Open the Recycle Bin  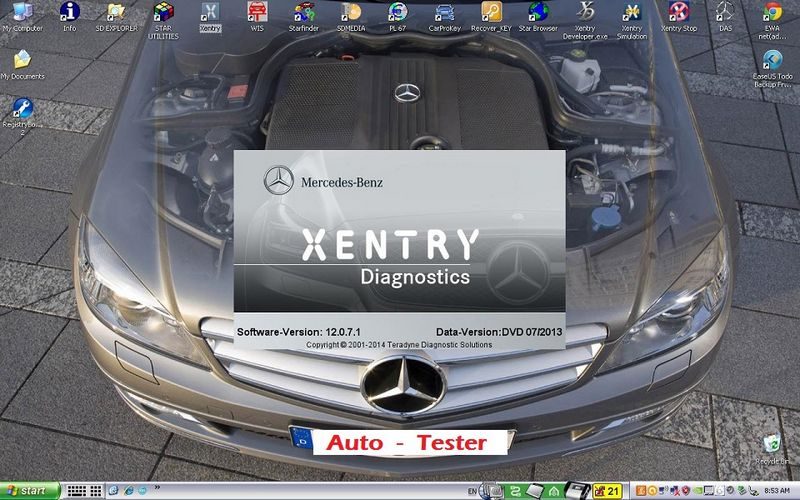pyautogui.click(x=772, y=450)
